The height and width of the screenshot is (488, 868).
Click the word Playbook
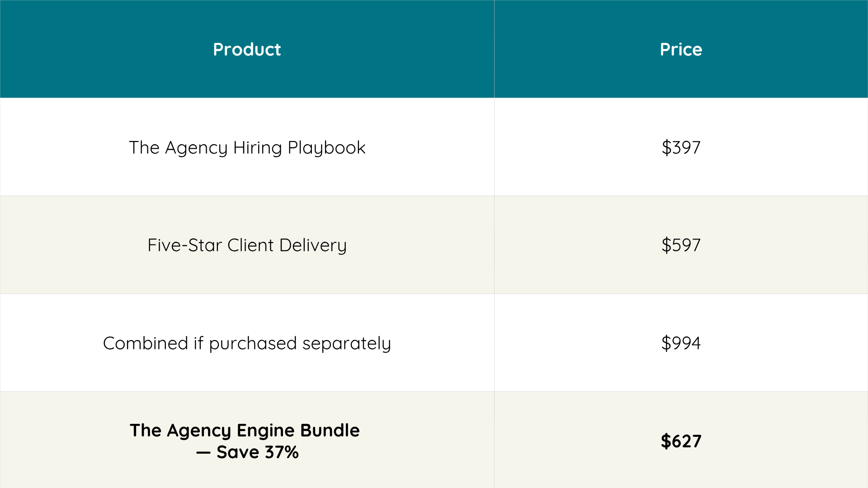coord(326,148)
